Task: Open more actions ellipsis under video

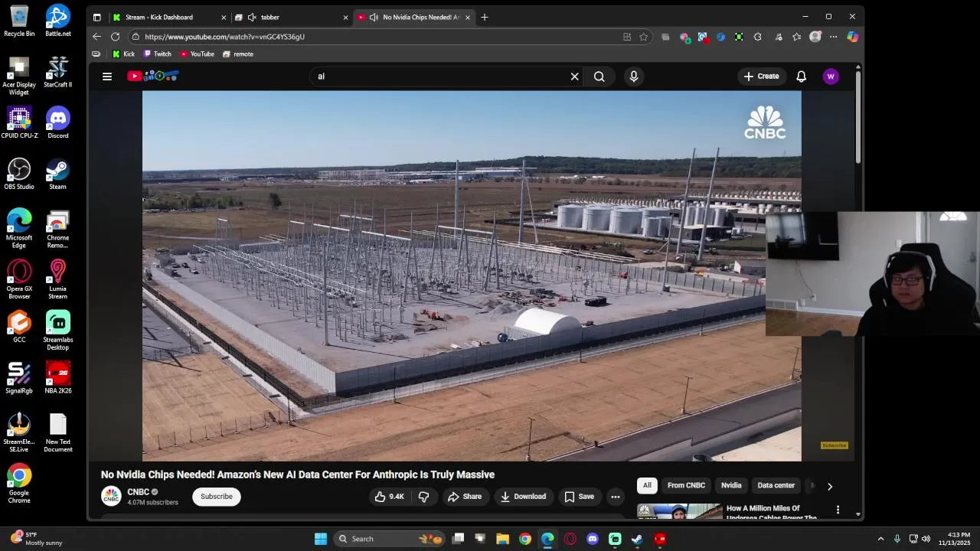Action: (x=615, y=497)
